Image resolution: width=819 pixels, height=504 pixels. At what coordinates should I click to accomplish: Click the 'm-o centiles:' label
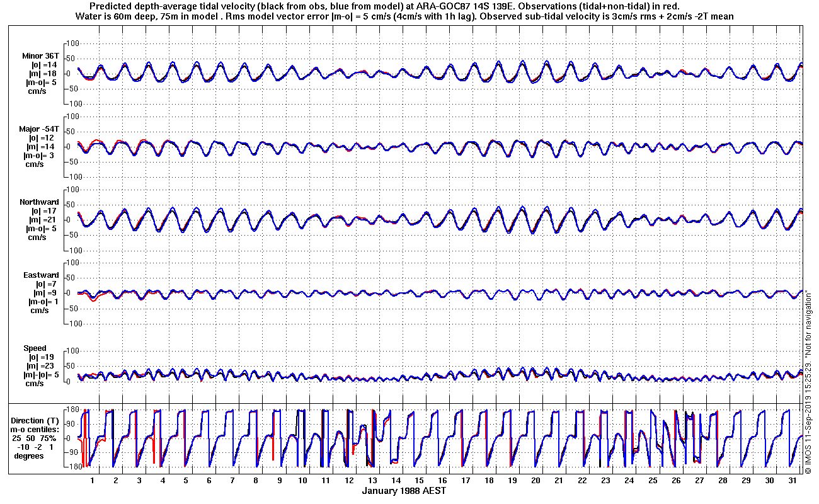[x=36, y=429]
